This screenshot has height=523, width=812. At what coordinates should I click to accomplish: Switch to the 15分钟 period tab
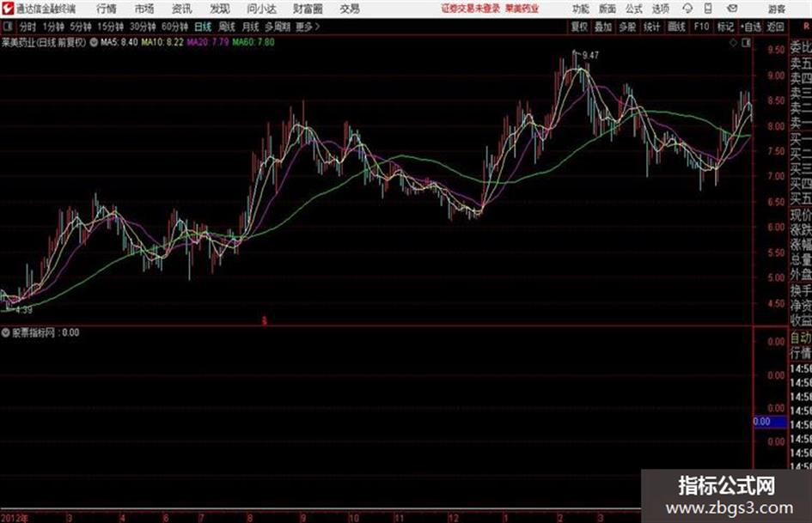[110, 27]
